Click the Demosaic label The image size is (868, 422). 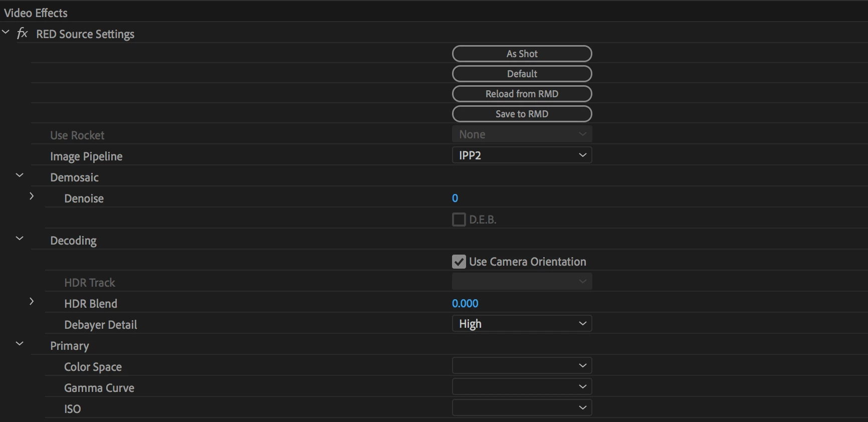(74, 177)
